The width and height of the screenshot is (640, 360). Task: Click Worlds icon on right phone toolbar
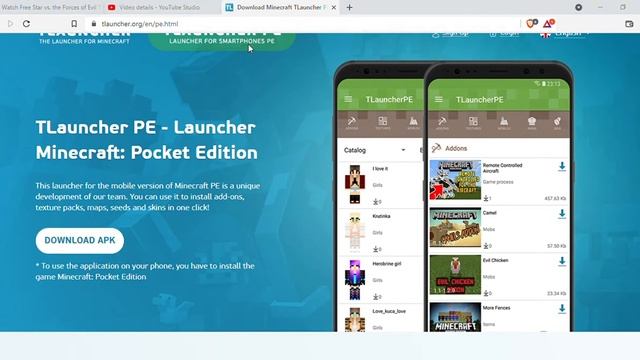tap(504, 123)
